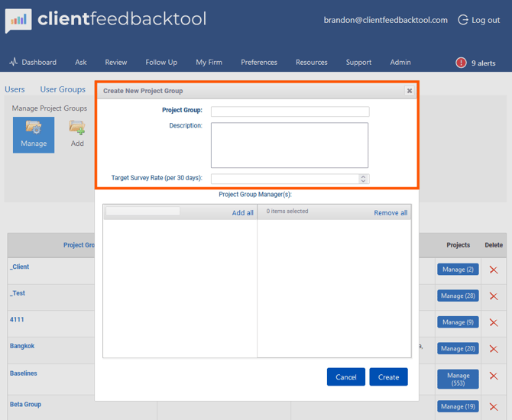Delete the 4111 project group

[494, 323]
